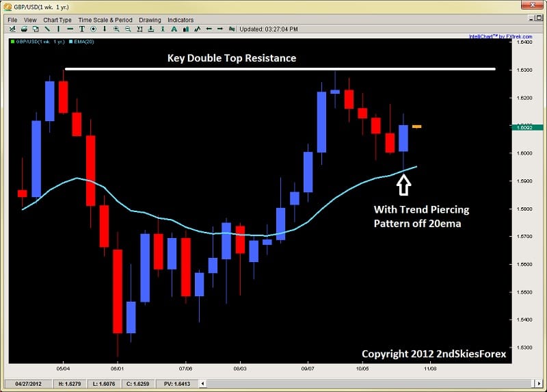The width and height of the screenshot is (547, 392).
Task: Click the inner window restore button
Action: point(539,18)
